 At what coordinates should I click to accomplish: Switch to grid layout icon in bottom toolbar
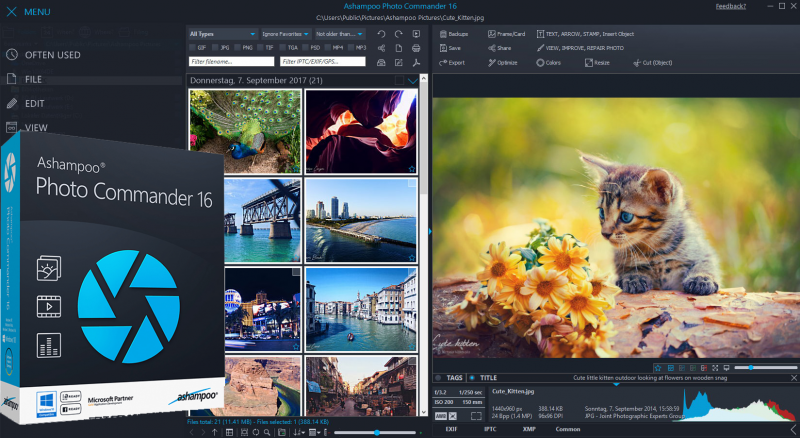pos(230,432)
